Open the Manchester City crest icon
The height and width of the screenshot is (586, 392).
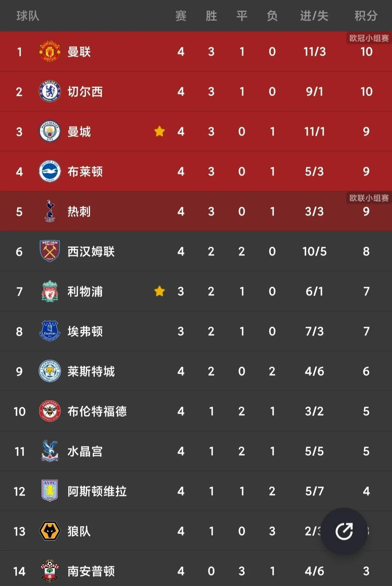50,132
